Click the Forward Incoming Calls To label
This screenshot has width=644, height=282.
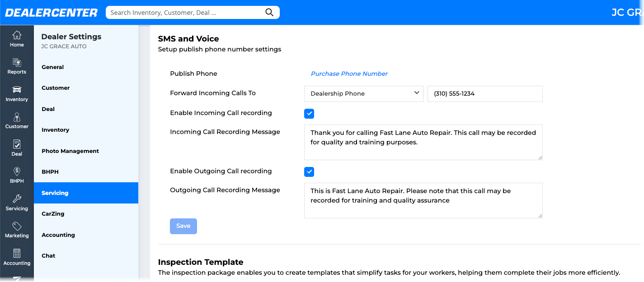point(213,93)
